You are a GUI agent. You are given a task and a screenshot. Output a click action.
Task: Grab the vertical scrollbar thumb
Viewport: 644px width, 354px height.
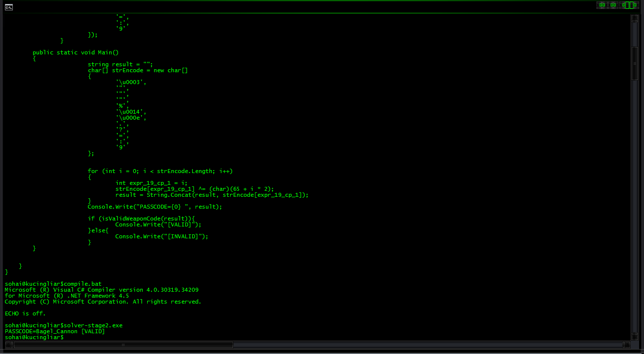(635, 63)
